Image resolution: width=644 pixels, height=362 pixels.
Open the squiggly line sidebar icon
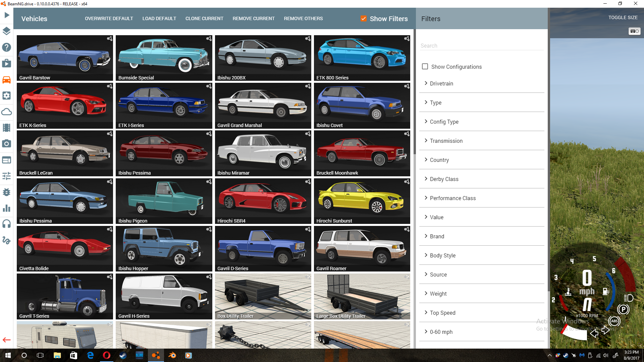click(x=7, y=240)
